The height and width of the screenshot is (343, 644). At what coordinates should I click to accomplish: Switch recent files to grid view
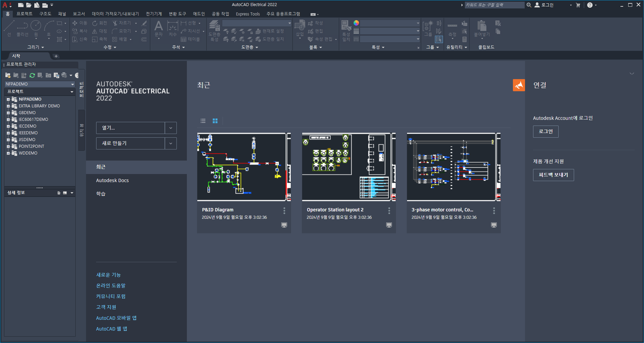click(215, 121)
